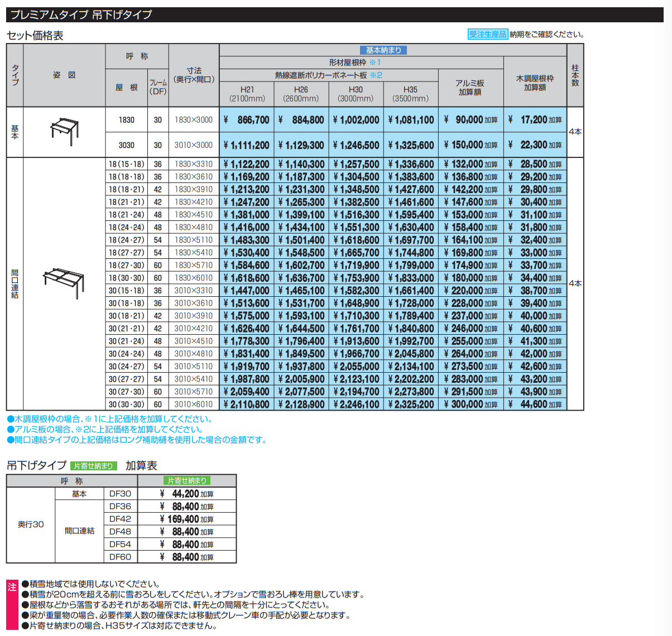Select the H35 (3500mm) column header
Image resolution: width=672 pixels, height=636 pixels.
pos(410,94)
